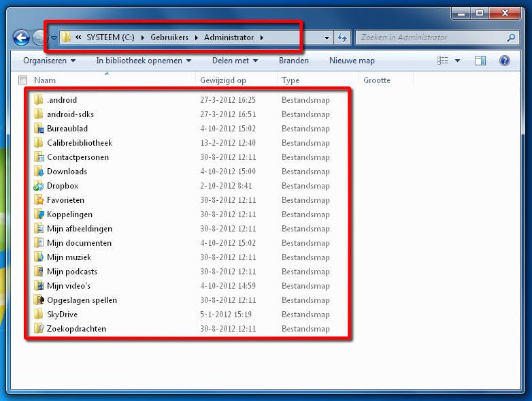Select the Downloads folder icon
This screenshot has height=401, width=532.
(x=39, y=172)
